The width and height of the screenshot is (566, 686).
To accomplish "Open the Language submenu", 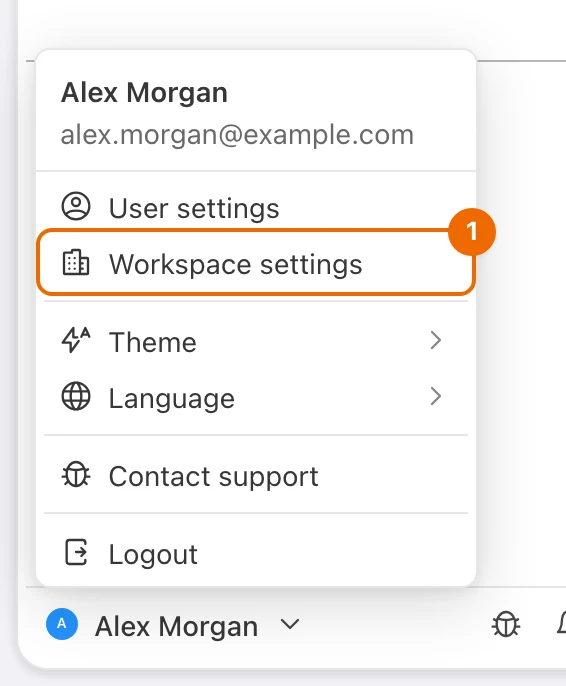I will click(x=256, y=397).
